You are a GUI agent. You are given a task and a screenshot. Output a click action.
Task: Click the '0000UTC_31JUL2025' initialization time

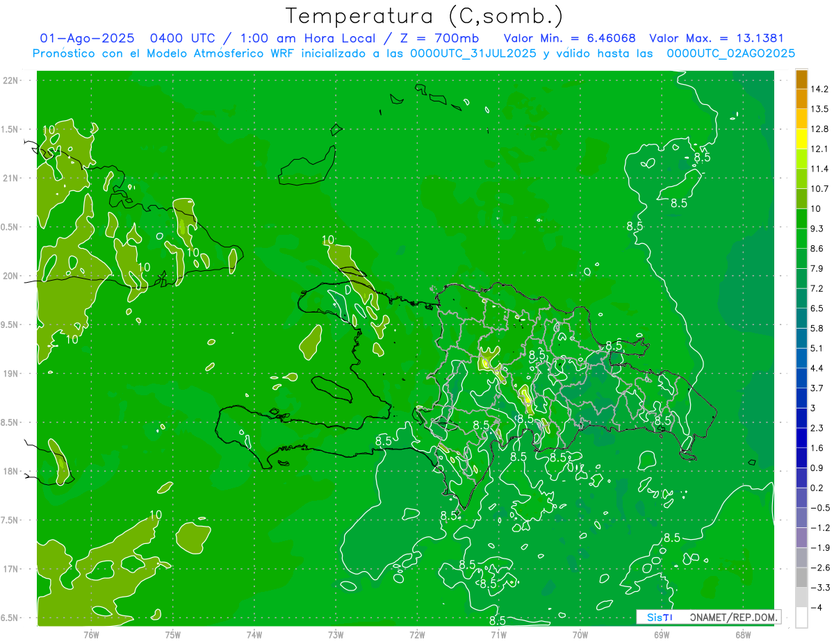point(473,53)
